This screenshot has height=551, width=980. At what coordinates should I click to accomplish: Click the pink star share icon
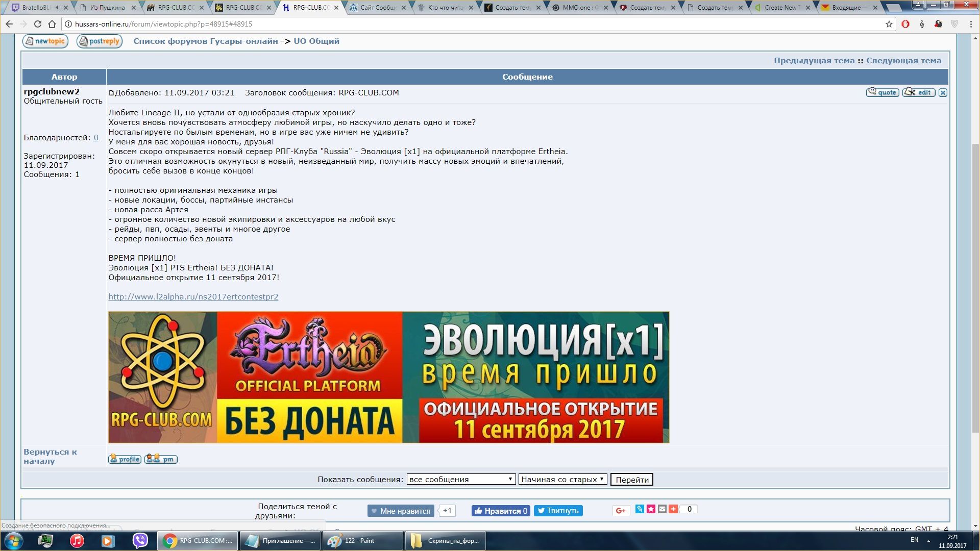click(651, 509)
